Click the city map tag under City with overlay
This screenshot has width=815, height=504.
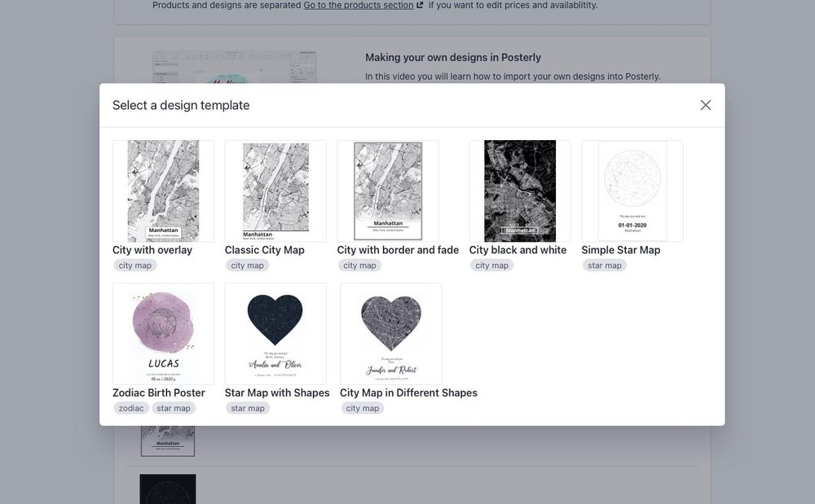pyautogui.click(x=134, y=265)
